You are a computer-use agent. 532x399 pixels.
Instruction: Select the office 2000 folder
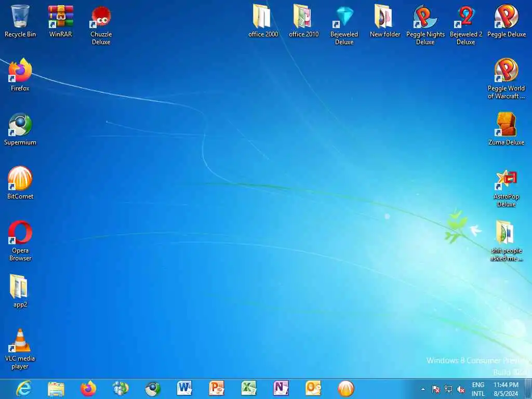tap(263, 20)
